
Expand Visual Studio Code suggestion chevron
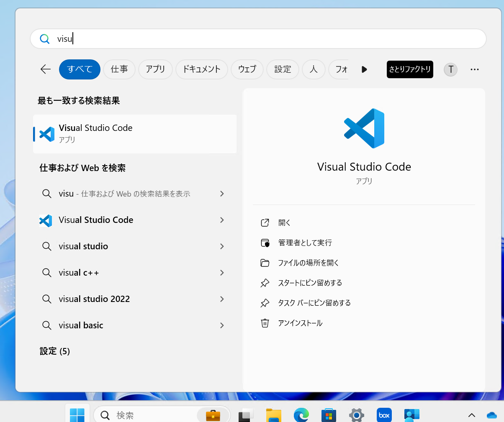pos(222,220)
